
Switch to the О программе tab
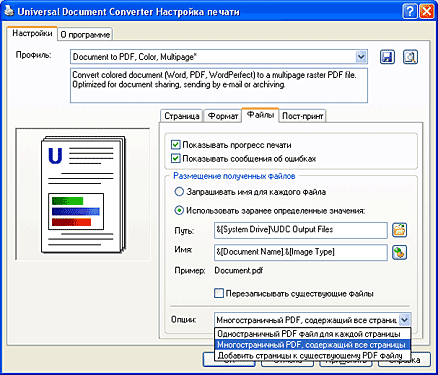85,35
